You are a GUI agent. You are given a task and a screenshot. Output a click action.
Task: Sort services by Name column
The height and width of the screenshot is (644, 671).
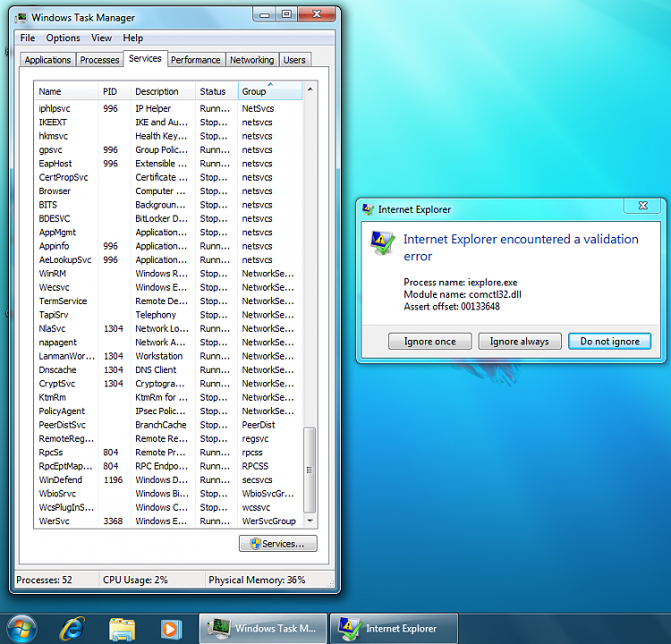pos(66,91)
